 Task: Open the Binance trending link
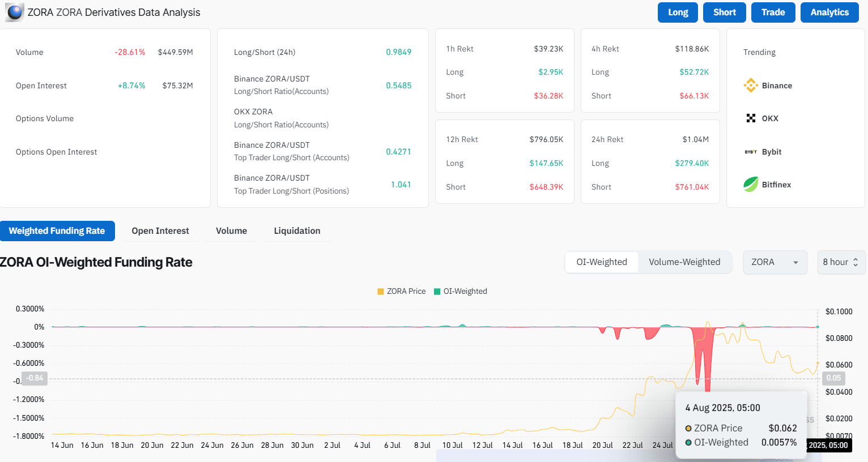[777, 85]
